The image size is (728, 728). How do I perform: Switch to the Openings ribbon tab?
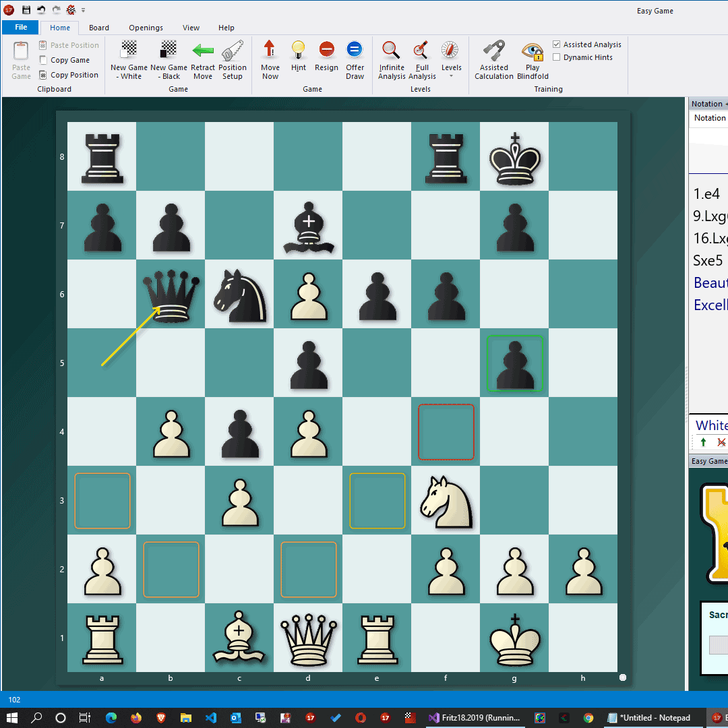[x=146, y=28]
